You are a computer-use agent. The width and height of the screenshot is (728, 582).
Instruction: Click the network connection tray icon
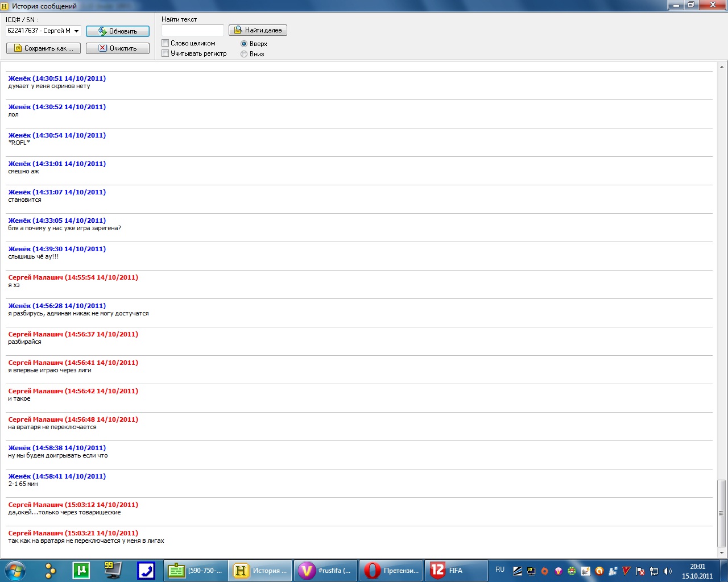[x=654, y=571]
